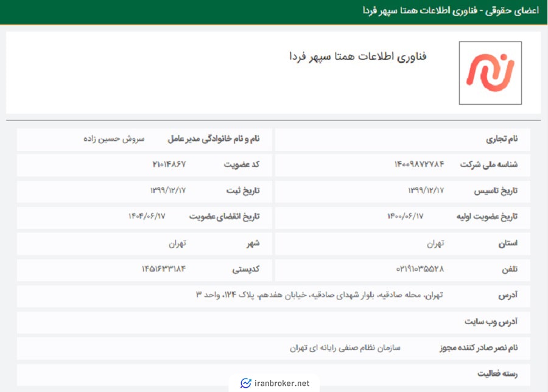
Task: Click the company logo thumbnail
Action: pyautogui.click(x=490, y=73)
